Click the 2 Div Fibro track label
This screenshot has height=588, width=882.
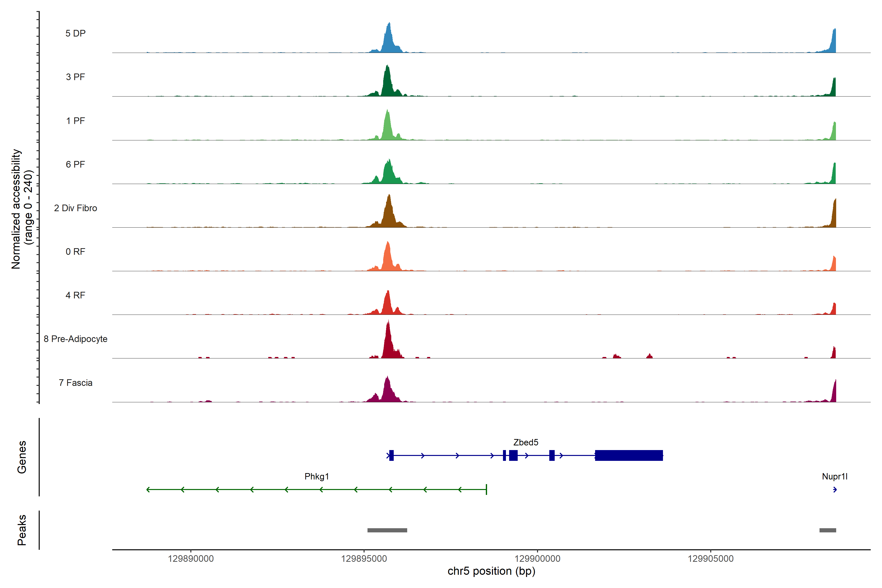(75, 208)
